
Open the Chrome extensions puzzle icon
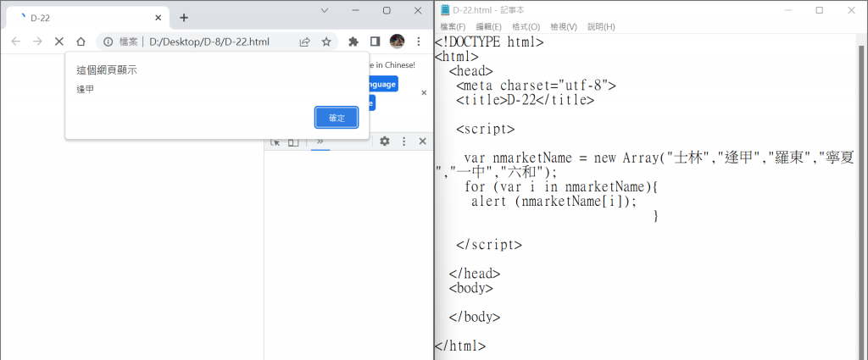353,42
